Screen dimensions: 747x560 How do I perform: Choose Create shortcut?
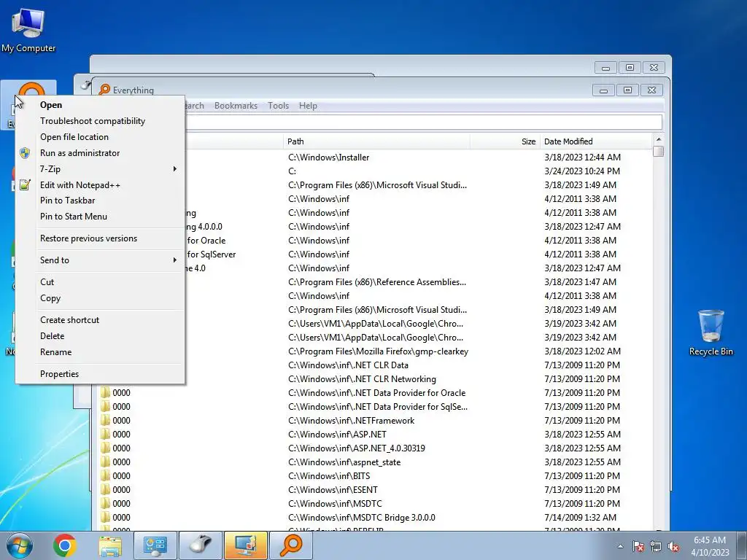(x=100, y=320)
